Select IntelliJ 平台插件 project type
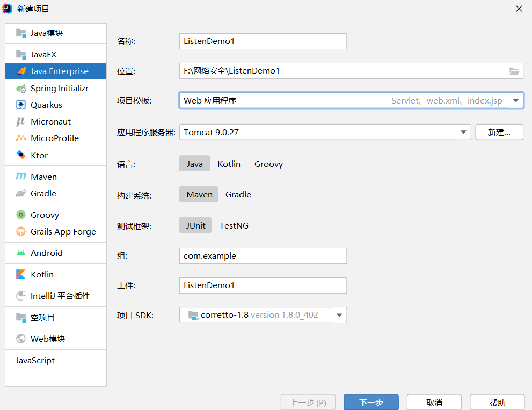Screen dimensions: 532x410 click(x=56, y=296)
